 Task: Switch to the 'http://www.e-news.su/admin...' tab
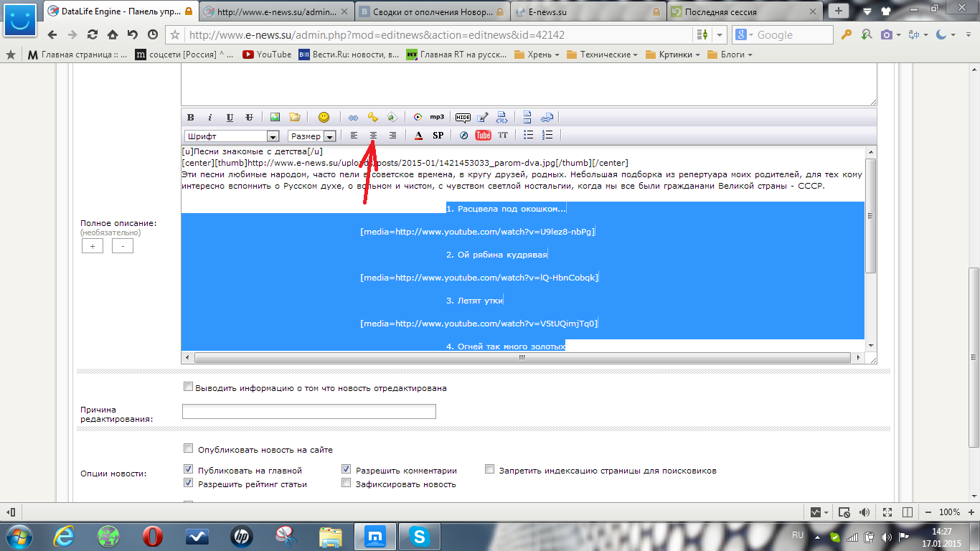[276, 11]
